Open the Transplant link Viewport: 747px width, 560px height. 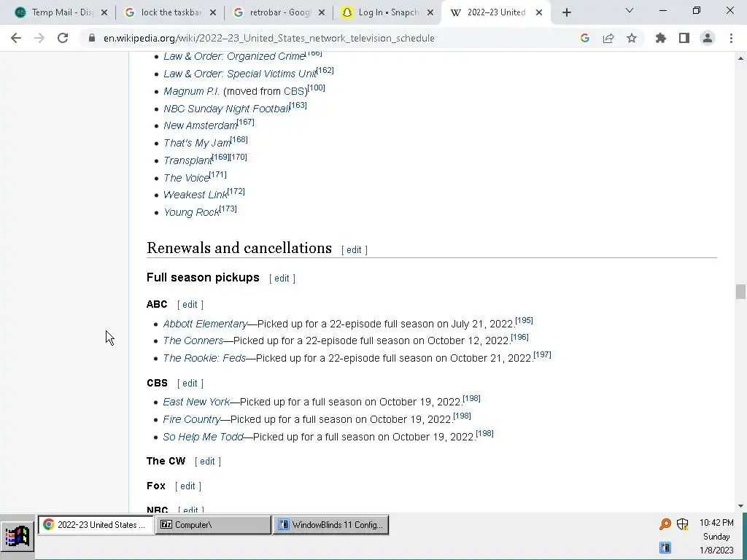coord(187,161)
